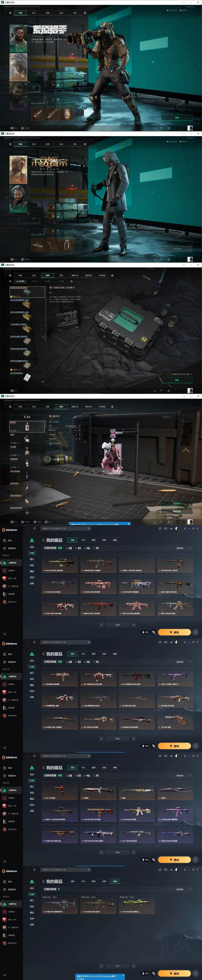Switch to the 挂饰 tab on page 3/16
Image resolution: width=202 pixels, height=980 pixels.
tap(104, 768)
